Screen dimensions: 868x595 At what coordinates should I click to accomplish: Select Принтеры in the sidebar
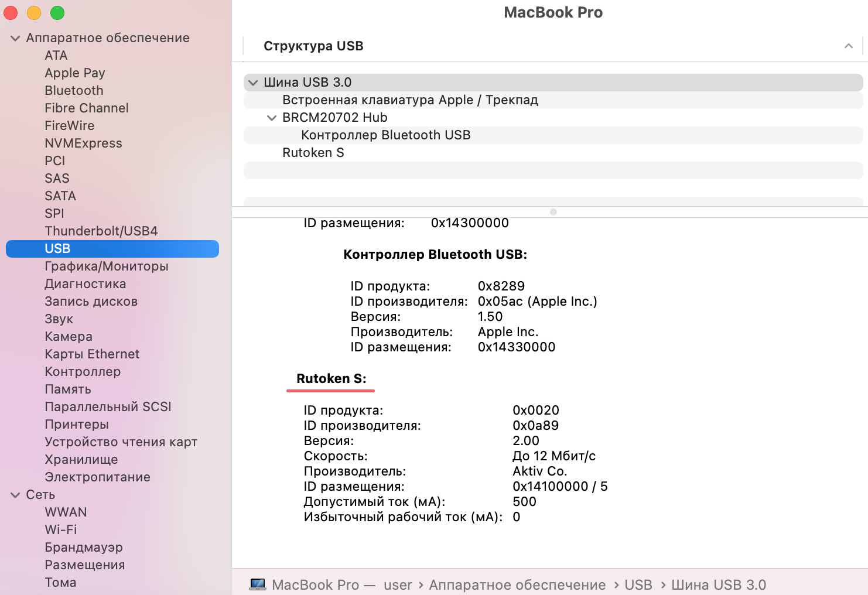77,425
